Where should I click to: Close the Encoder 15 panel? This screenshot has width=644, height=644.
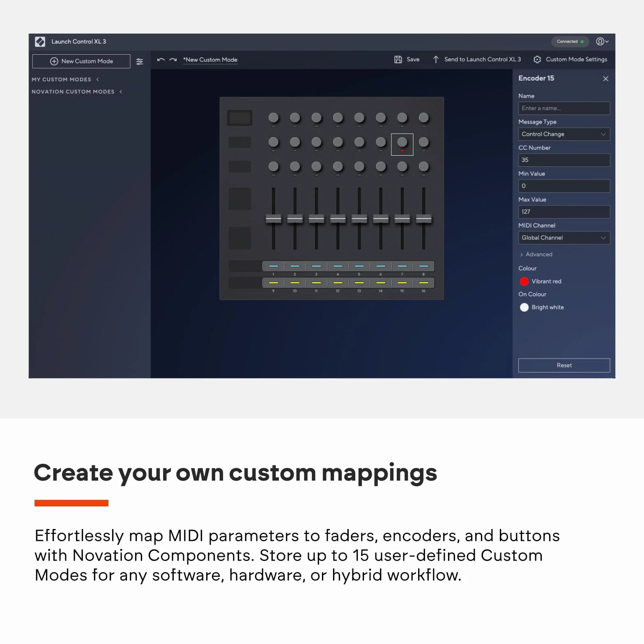pyautogui.click(x=605, y=78)
